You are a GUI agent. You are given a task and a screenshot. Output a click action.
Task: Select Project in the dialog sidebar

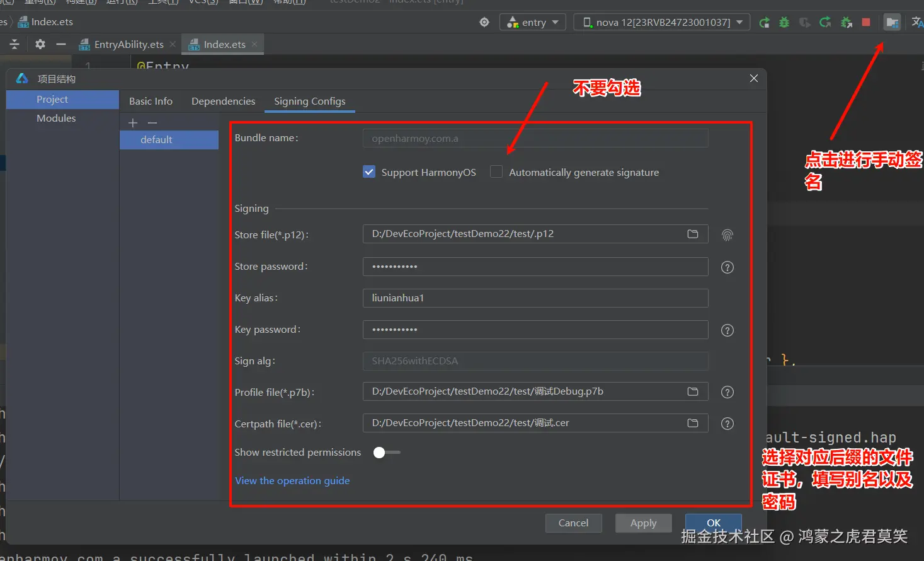[x=62, y=100]
